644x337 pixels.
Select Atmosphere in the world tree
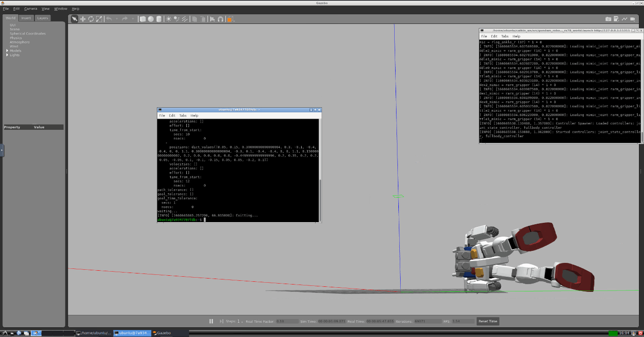[20, 42]
